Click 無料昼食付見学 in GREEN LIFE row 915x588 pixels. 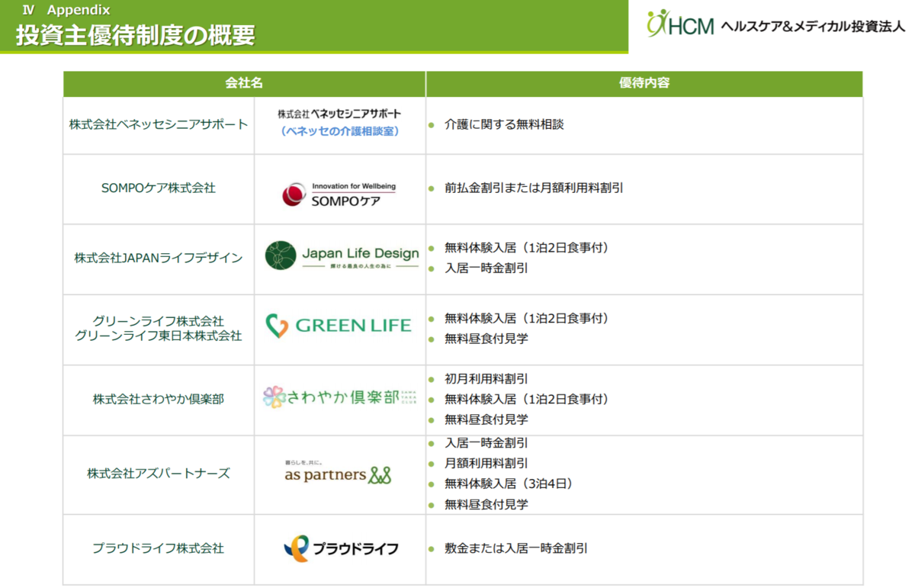(x=486, y=339)
